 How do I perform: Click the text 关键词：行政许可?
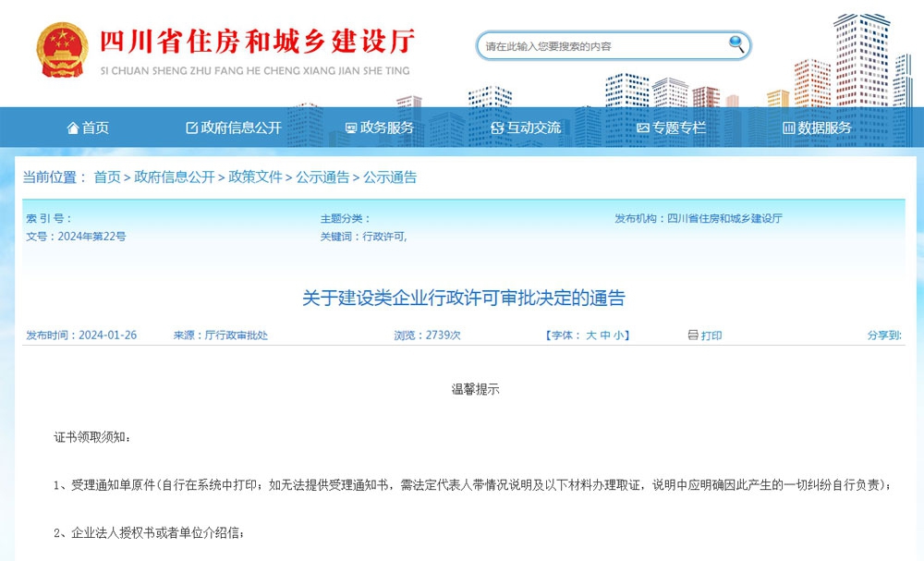coord(363,237)
